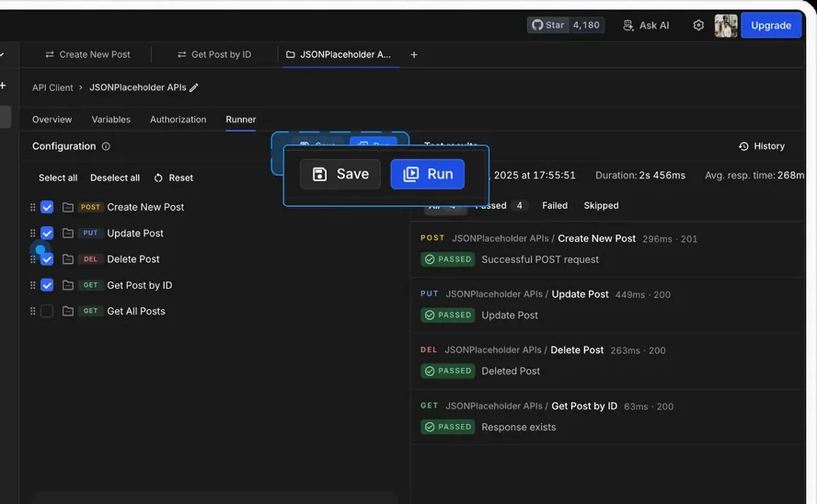Image resolution: width=817 pixels, height=504 pixels.
Task: Click drag handle beside Update Post
Action: coord(33,233)
